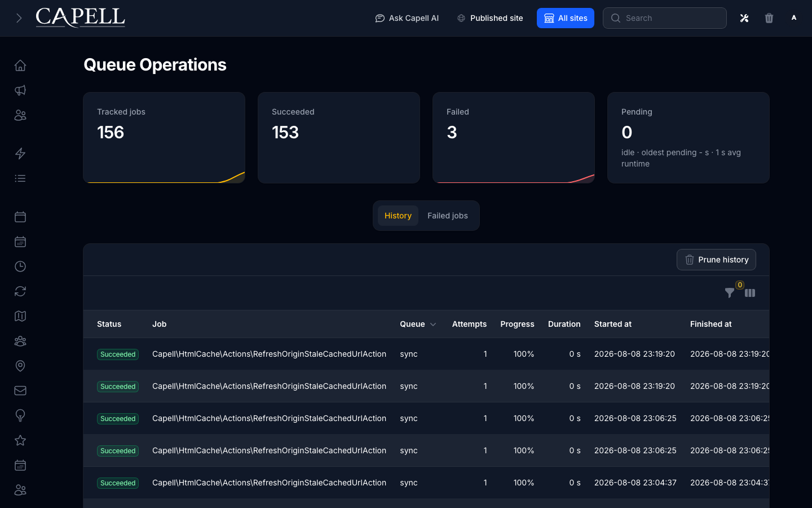812x508 pixels.
Task: Open the Succeeded 153 card
Action: (x=339, y=138)
